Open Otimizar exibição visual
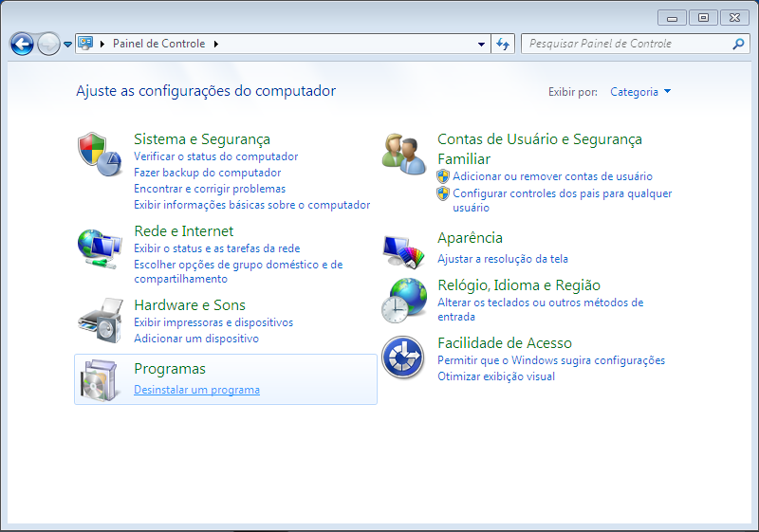759x532 pixels. point(496,376)
